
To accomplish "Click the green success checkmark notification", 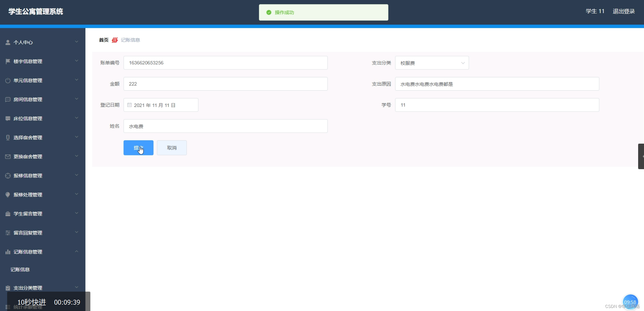I will point(269,12).
